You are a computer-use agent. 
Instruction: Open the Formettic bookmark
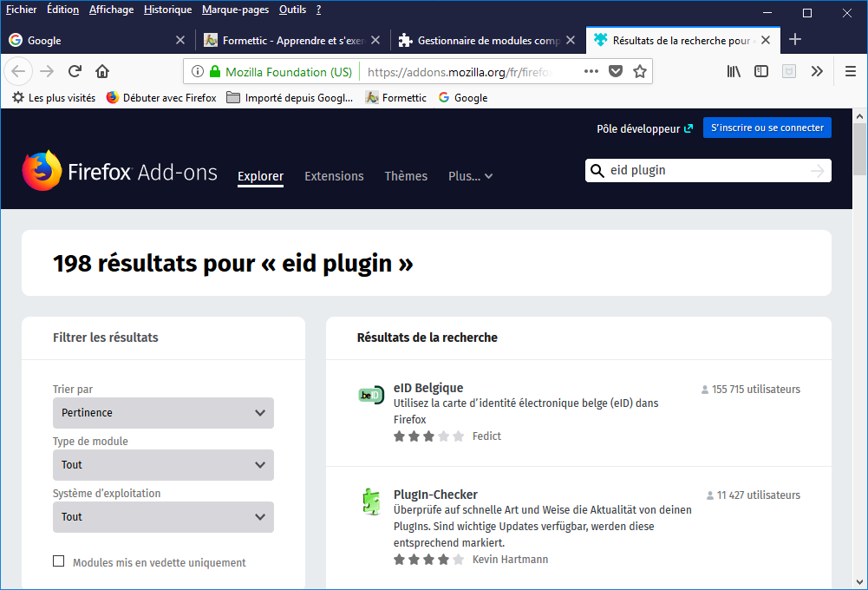click(395, 98)
